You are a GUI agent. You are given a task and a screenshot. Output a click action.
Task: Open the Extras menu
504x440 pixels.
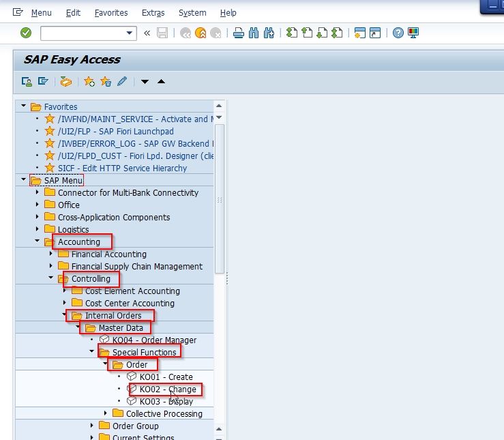[x=153, y=13]
